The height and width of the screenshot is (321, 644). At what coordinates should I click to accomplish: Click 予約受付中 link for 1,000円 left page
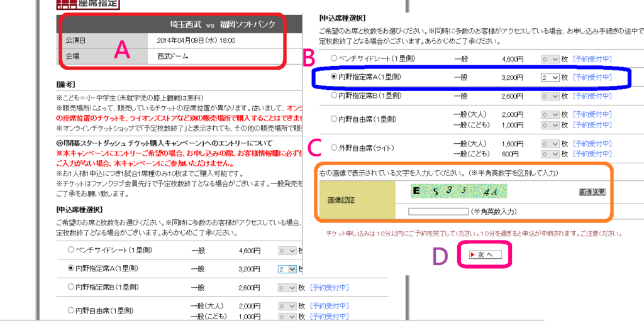(x=330, y=316)
